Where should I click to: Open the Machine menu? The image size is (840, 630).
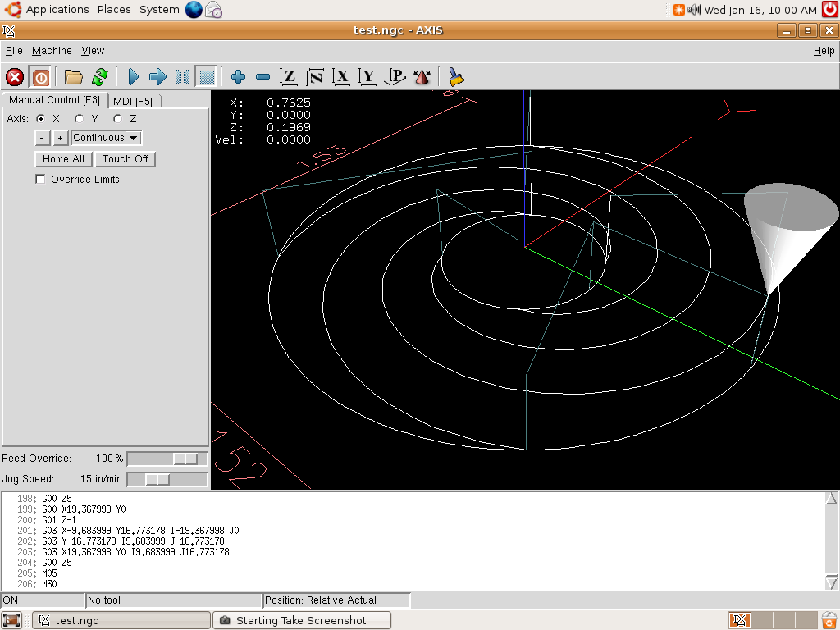[52, 51]
